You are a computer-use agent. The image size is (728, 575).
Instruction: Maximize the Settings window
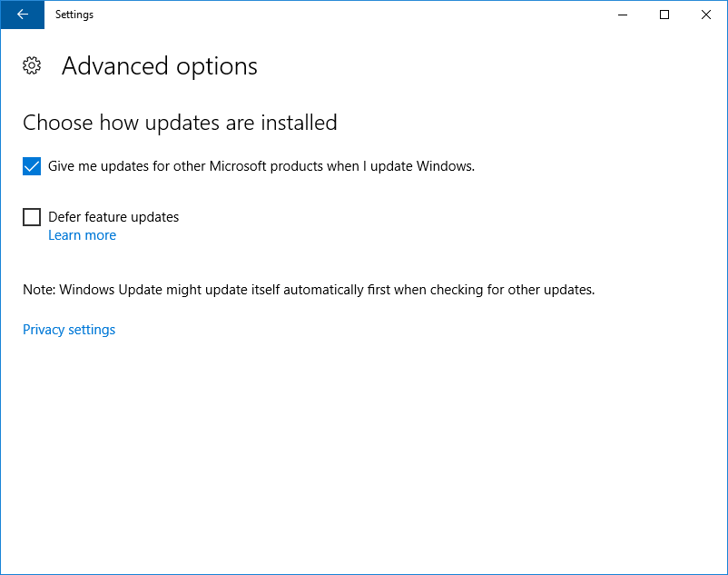[664, 15]
